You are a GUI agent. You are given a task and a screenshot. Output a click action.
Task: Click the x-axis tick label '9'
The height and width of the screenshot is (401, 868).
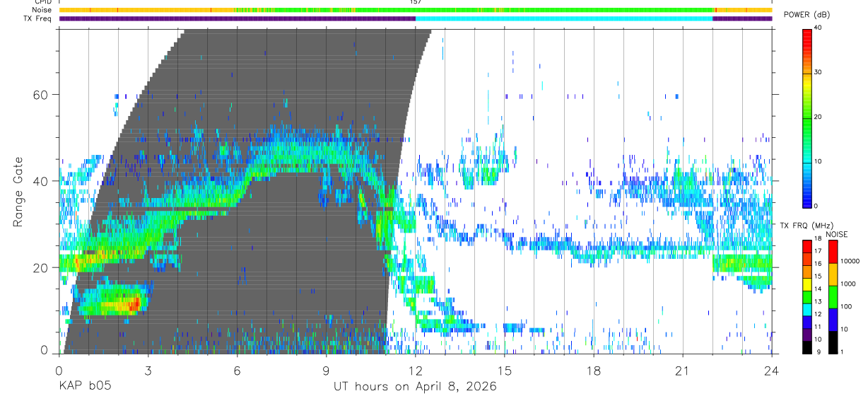326,371
